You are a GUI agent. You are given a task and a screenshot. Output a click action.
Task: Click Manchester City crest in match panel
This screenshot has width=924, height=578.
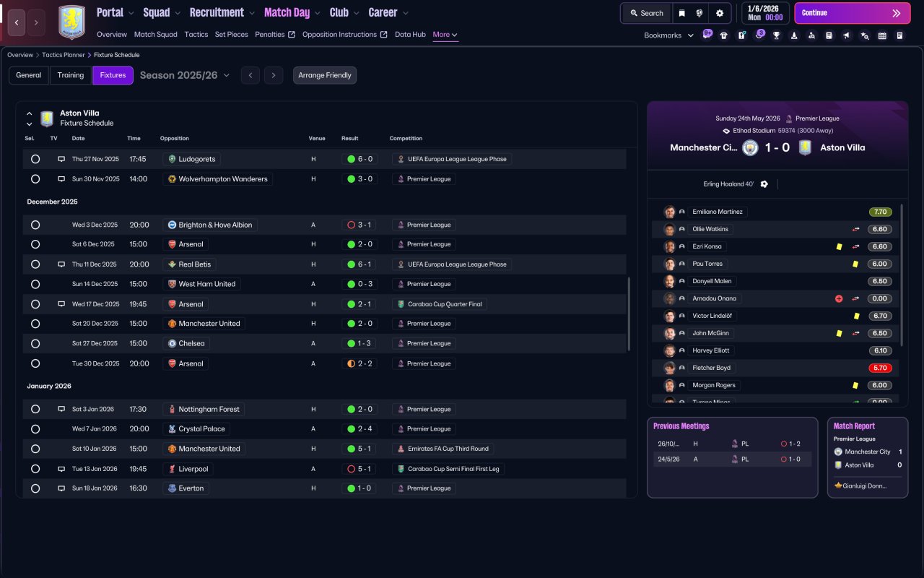point(750,147)
